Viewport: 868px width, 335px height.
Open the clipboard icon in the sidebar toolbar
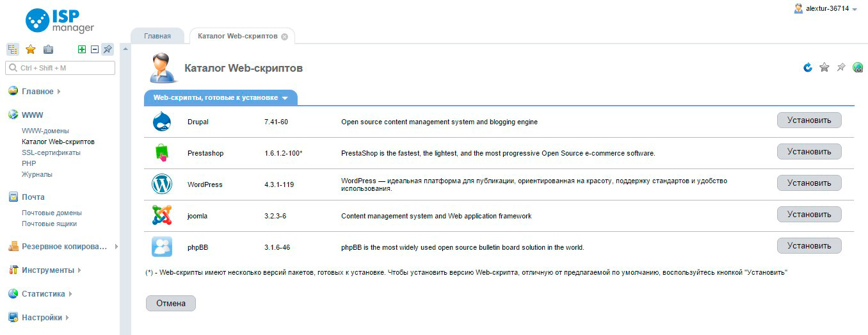pyautogui.click(x=48, y=49)
